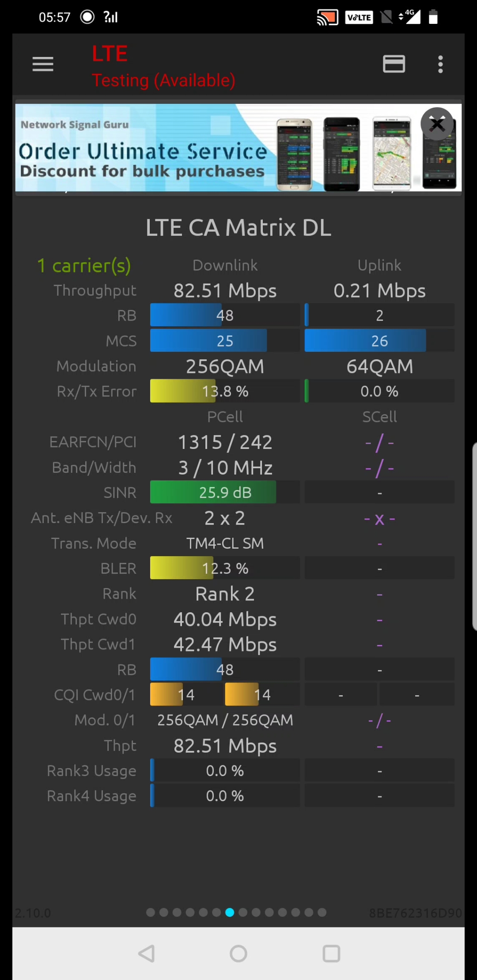Viewport: 477px width, 980px height.
Task: Tap the green 1 carrier(s) label
Action: (84, 266)
